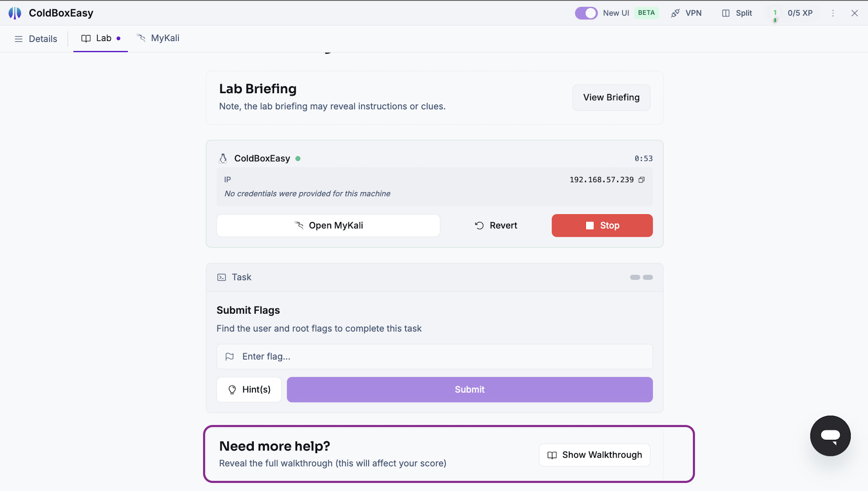Click View Briefing button

click(611, 97)
